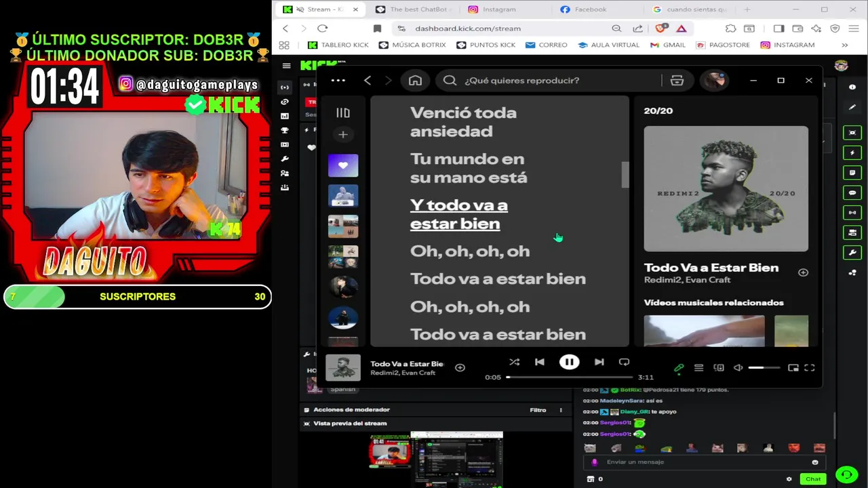
Task: Open the play queue
Action: pyautogui.click(x=698, y=368)
